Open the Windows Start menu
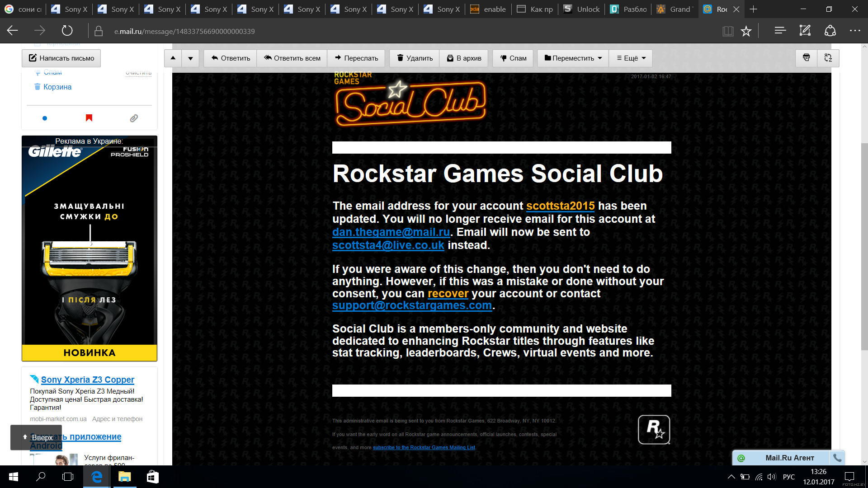 [x=14, y=477]
